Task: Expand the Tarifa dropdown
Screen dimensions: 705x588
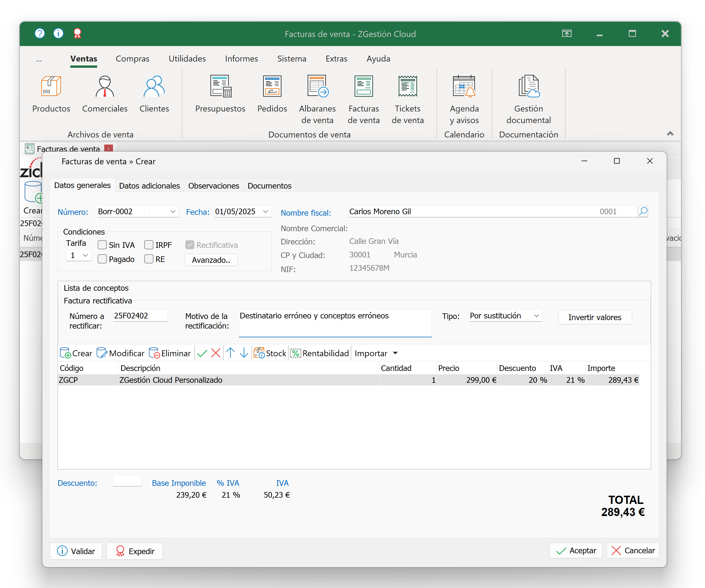Action: point(85,255)
